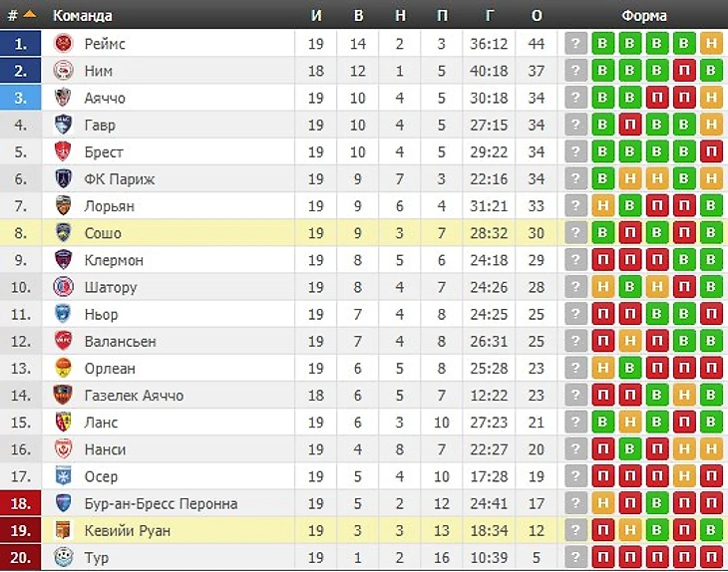Sort standings by the О points column
Viewport: 728px width, 572px height.
coord(537,16)
